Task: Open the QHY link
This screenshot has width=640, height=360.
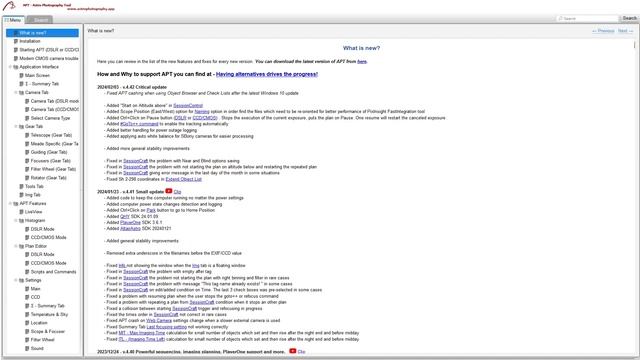Action: [124, 216]
